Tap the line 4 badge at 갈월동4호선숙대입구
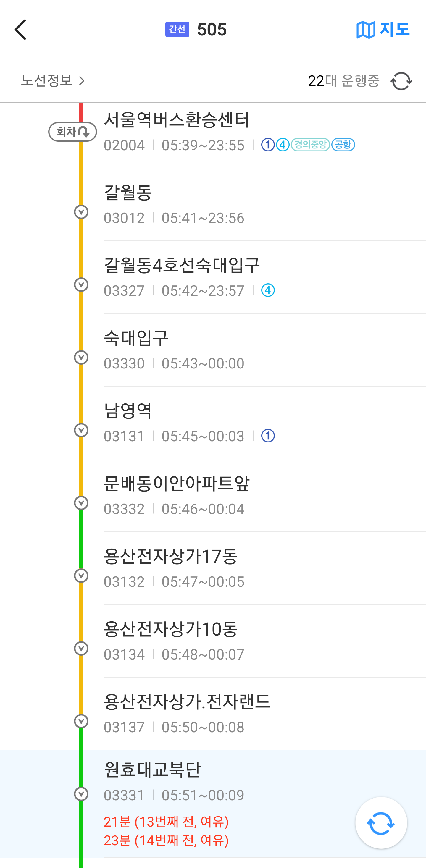Screen dimensions: 426x868 pos(268,290)
